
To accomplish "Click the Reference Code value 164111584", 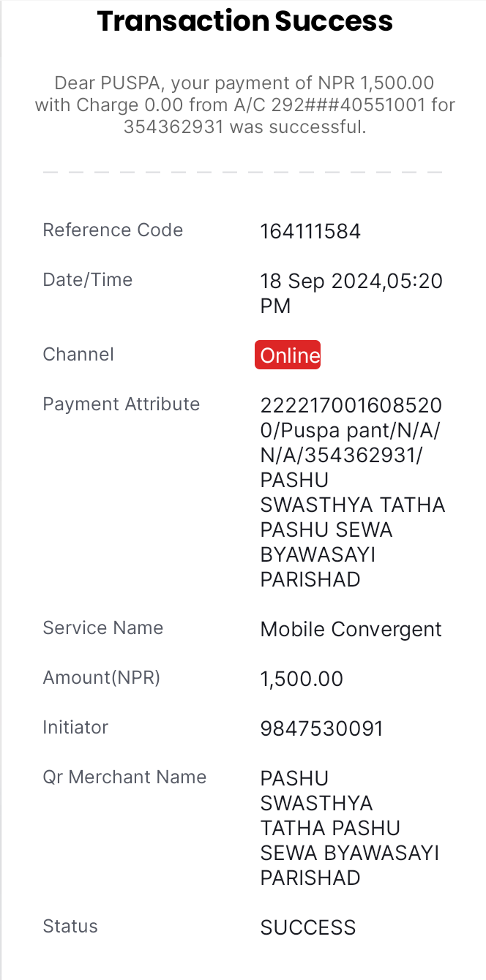I will pos(310,232).
